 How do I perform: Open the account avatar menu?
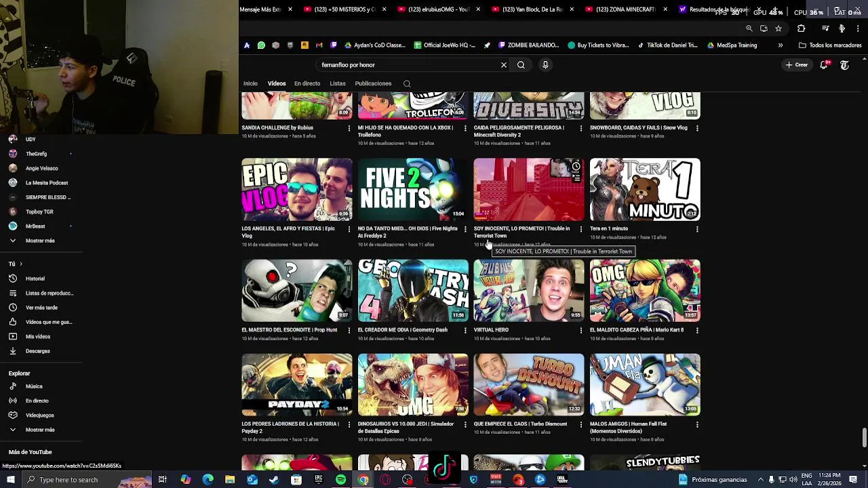click(x=844, y=65)
